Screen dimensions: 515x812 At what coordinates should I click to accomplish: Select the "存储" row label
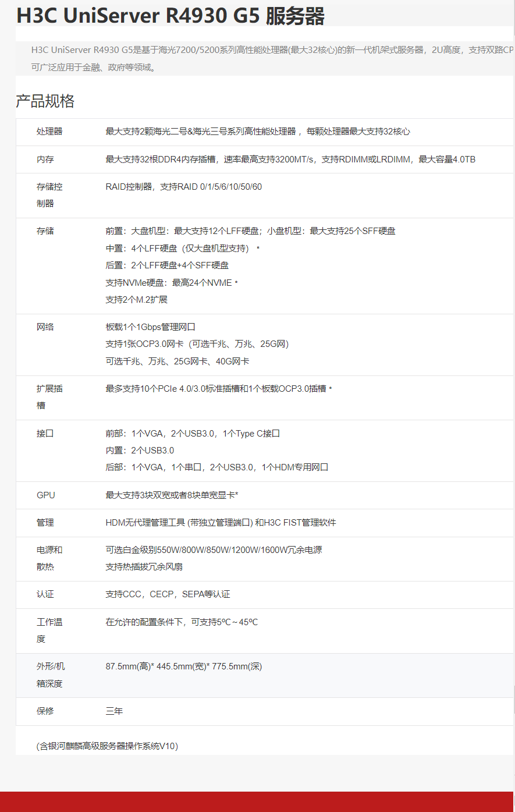coord(45,231)
